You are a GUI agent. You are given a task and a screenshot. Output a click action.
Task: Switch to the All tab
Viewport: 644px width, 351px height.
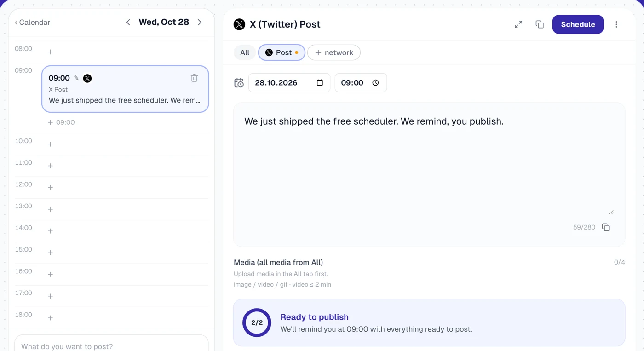tap(245, 52)
